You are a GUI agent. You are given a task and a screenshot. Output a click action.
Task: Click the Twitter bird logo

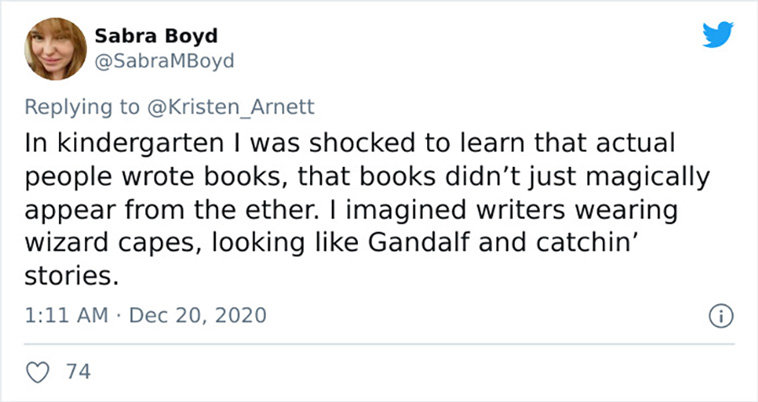(718, 35)
